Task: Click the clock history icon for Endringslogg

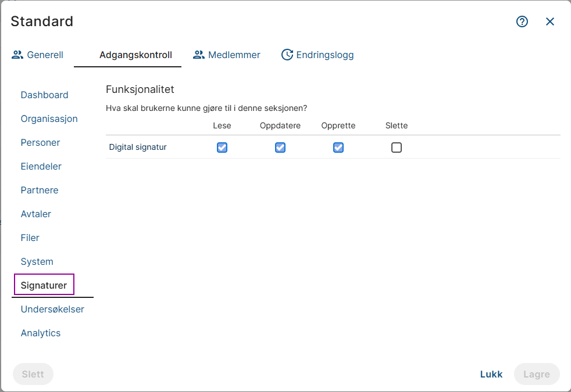Action: point(287,55)
